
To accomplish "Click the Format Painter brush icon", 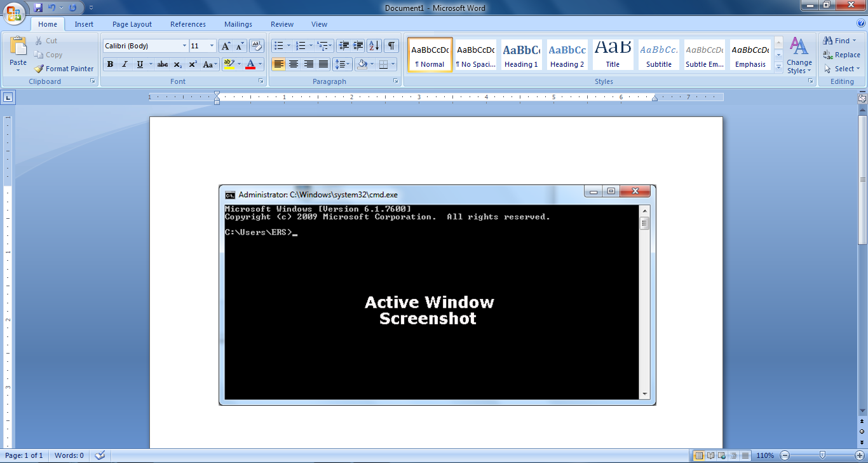I will tap(39, 69).
